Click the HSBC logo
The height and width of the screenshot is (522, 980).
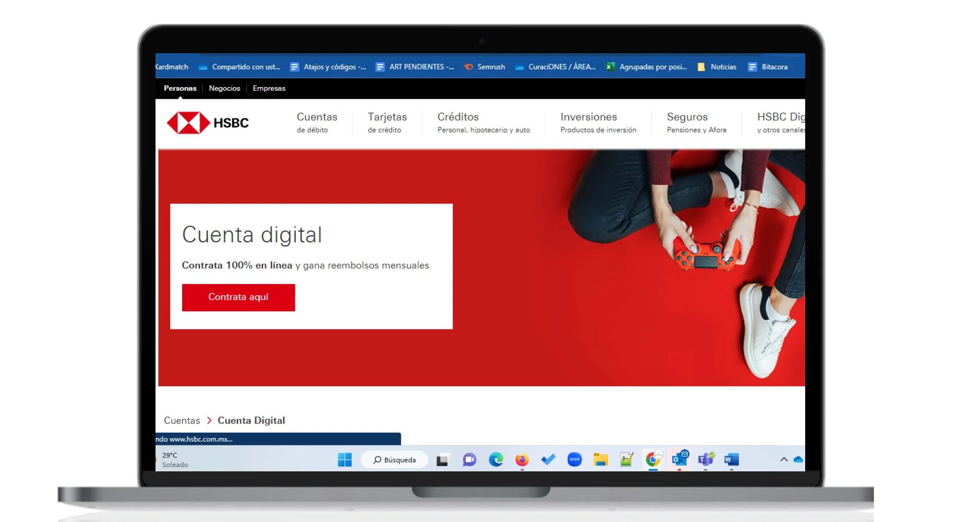click(x=208, y=123)
